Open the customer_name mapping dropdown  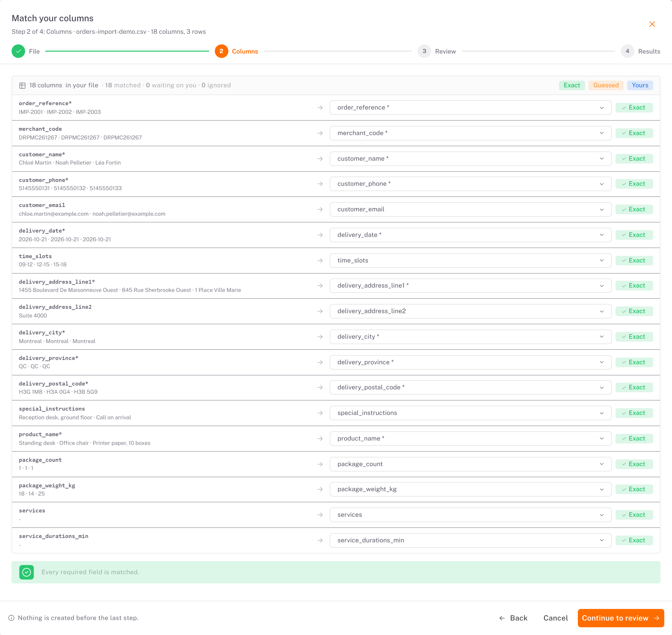point(470,159)
